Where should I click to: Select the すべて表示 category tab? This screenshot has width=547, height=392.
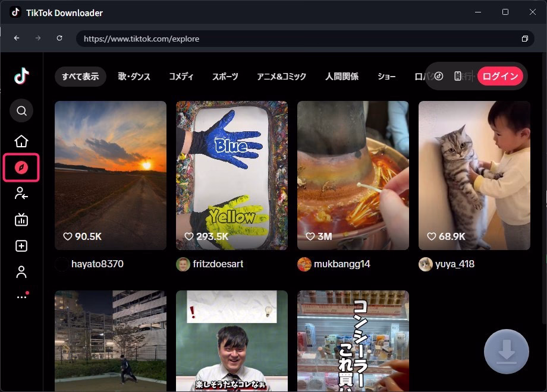(x=80, y=77)
